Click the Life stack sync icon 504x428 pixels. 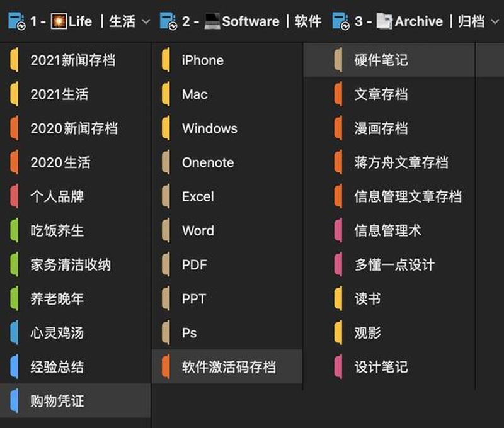pyautogui.click(x=17, y=21)
